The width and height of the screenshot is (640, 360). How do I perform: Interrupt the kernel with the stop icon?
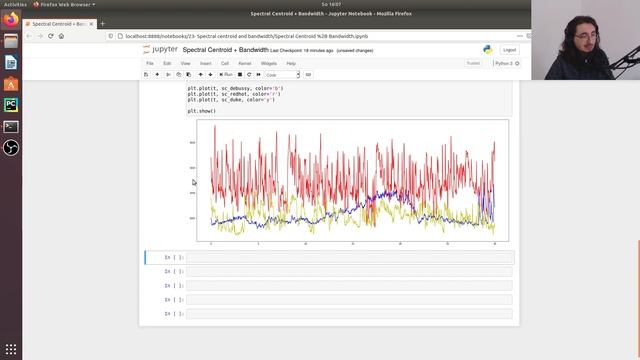tap(240, 75)
